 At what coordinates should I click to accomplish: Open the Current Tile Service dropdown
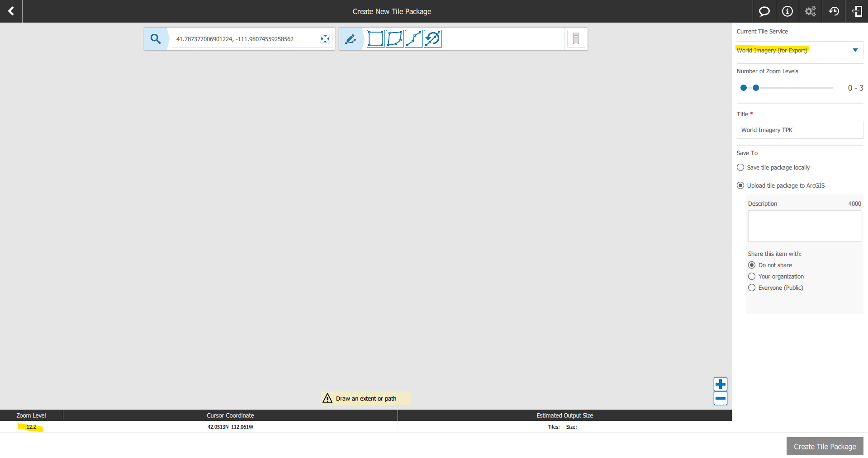coord(855,50)
